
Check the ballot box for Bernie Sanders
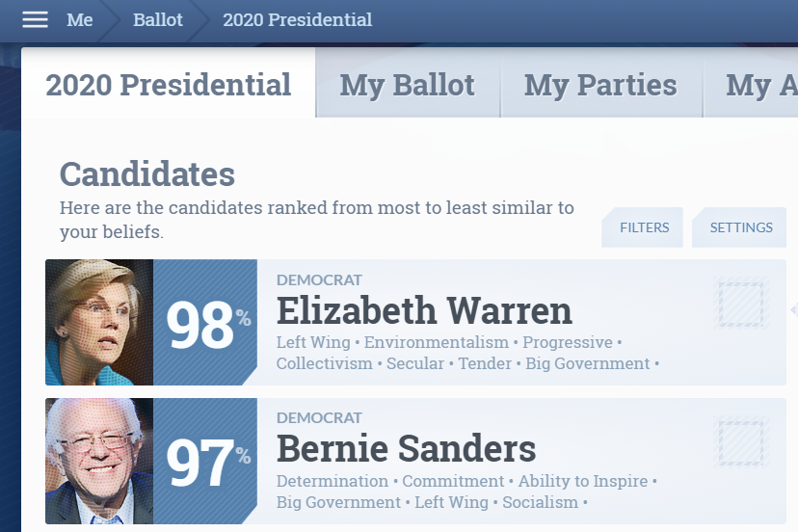pyautogui.click(x=741, y=441)
